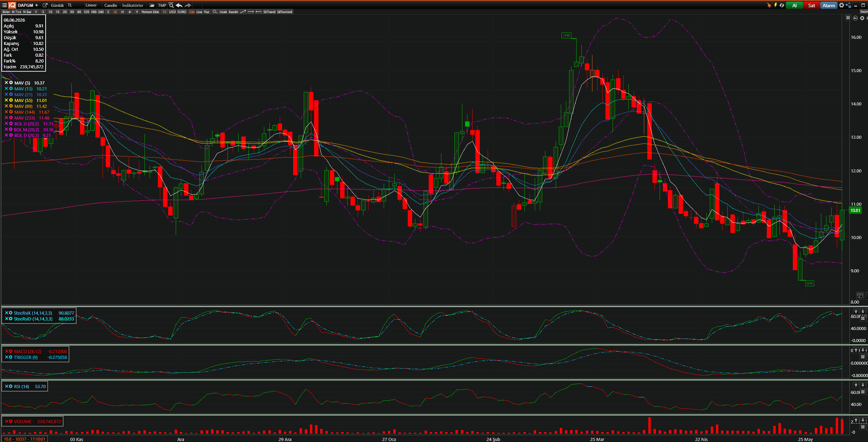The image size is (868, 442).
Task: Click the 8.70 low price label
Action: [x=809, y=283]
